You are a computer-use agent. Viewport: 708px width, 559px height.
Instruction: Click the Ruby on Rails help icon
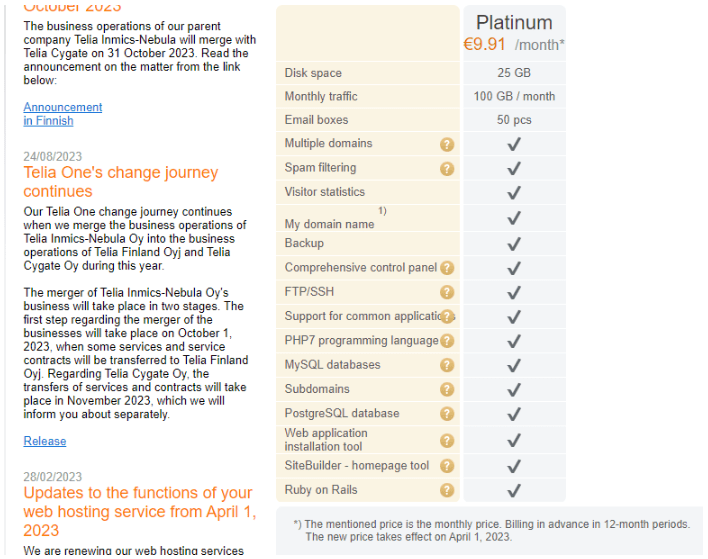tap(447, 490)
